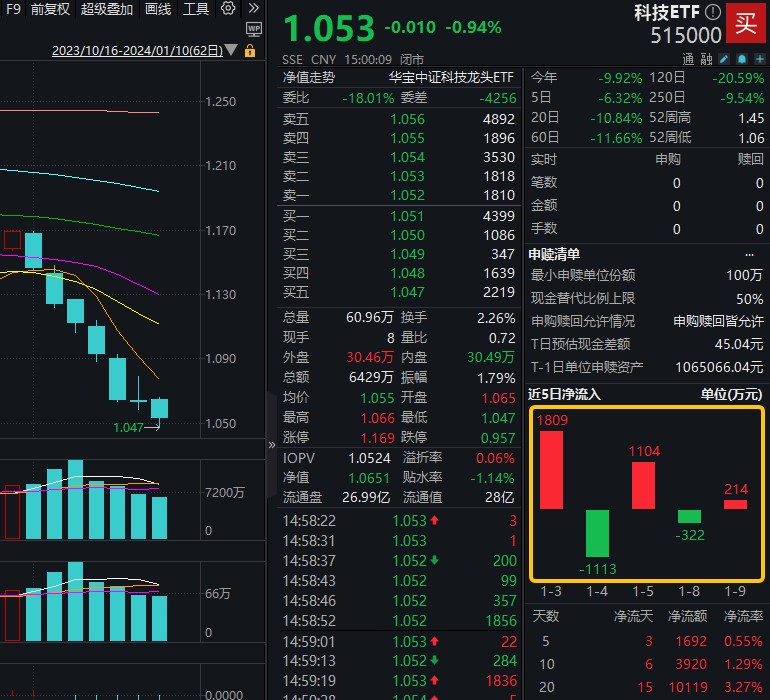Click the bell alert icon
The height and width of the screenshot is (700, 770).
pyautogui.click(x=742, y=59)
